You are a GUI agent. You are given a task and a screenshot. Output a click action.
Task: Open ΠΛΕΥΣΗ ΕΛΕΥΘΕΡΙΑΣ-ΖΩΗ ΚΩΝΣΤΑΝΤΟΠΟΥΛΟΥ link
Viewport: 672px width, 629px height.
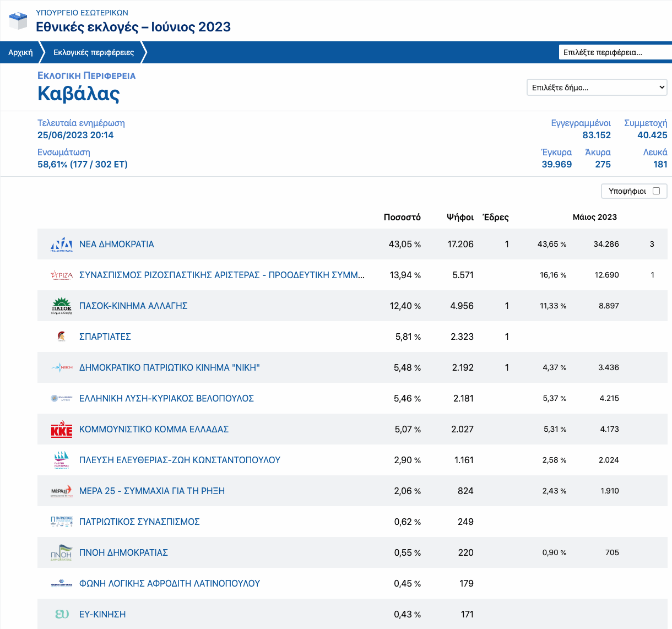(x=180, y=460)
